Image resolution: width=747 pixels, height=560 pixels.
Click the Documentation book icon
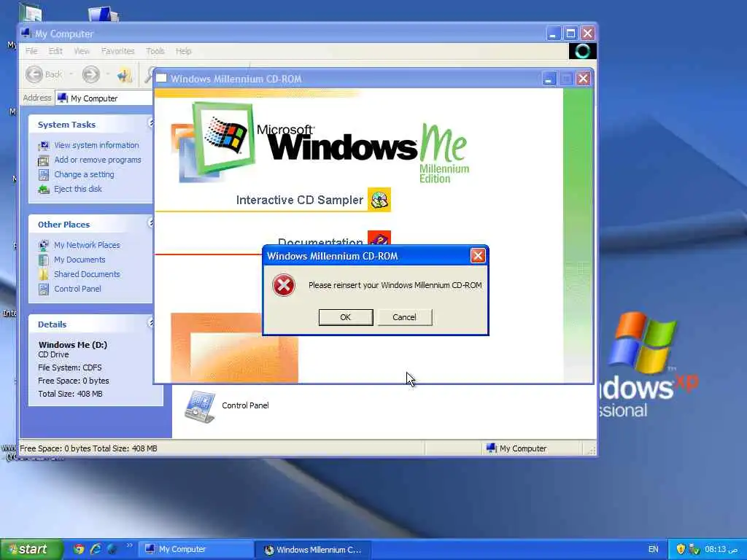tap(379, 239)
